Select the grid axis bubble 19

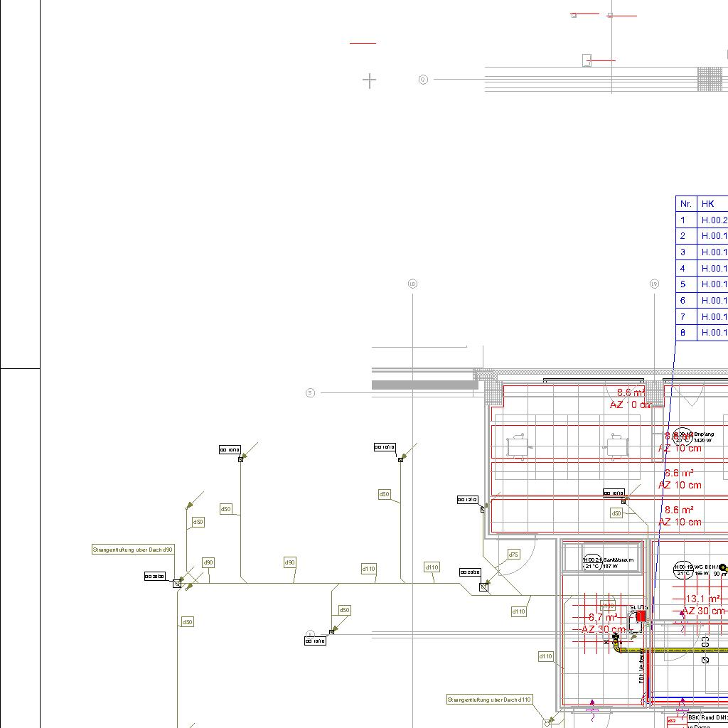654,284
